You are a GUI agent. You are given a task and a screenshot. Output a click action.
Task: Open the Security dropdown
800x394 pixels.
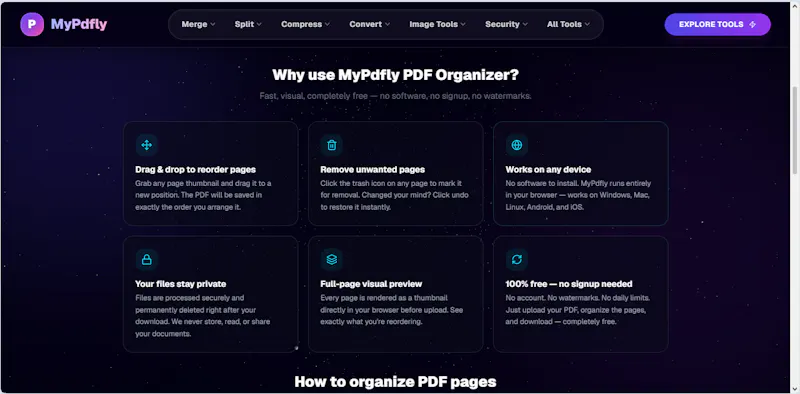[506, 24]
